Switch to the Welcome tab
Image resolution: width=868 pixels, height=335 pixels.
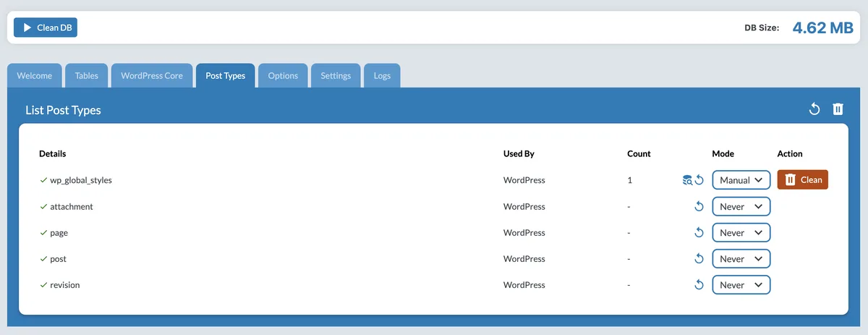[x=35, y=76]
